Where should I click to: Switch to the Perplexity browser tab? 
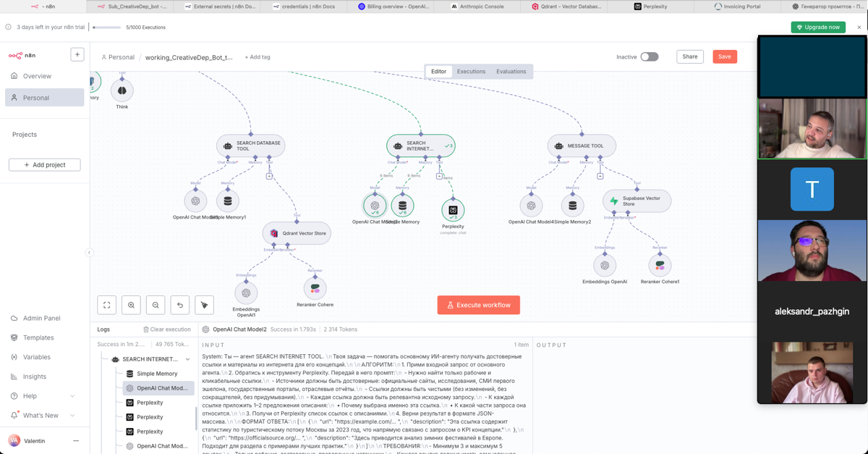[651, 6]
